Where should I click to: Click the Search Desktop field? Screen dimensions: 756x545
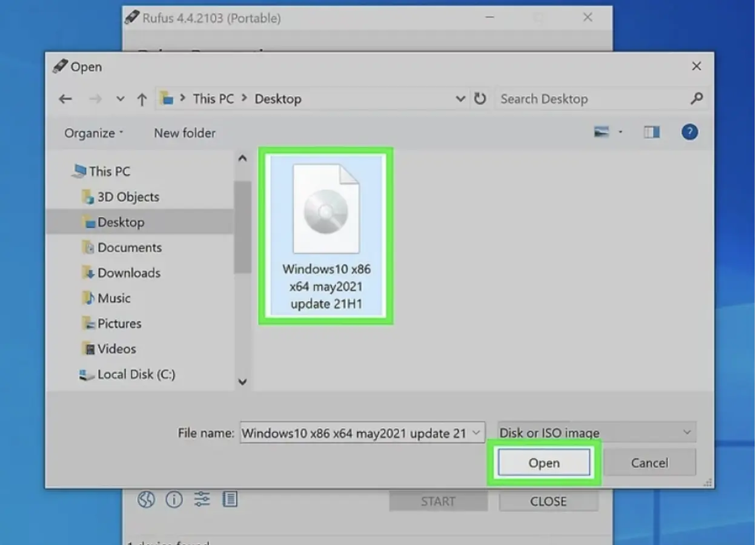[591, 99]
